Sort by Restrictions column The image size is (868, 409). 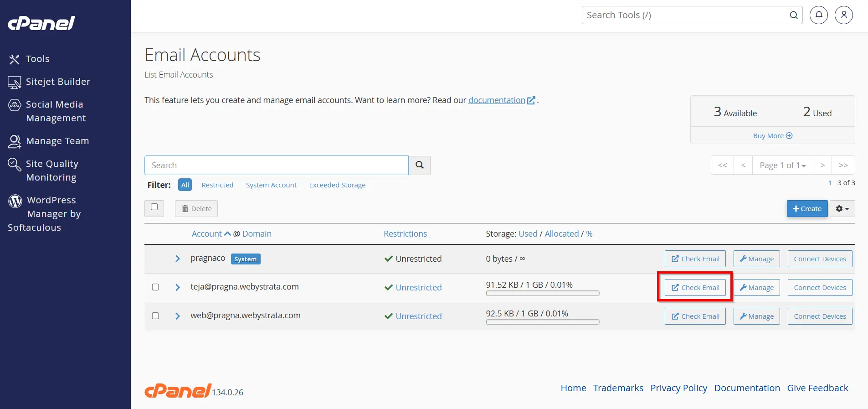(x=405, y=233)
